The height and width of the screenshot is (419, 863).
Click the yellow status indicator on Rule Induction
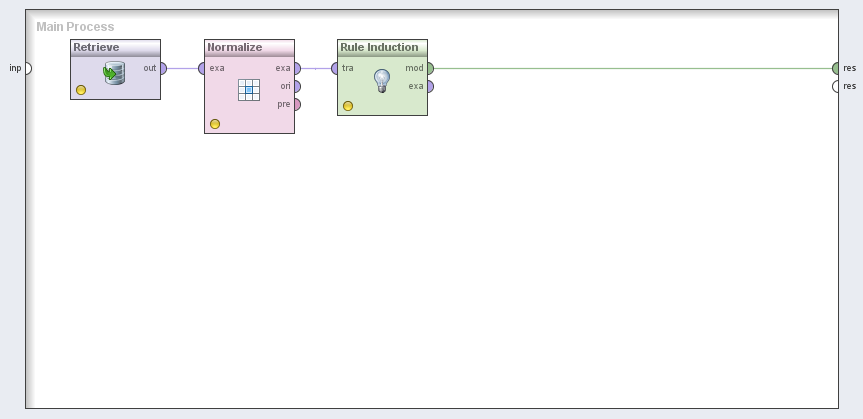tap(348, 106)
